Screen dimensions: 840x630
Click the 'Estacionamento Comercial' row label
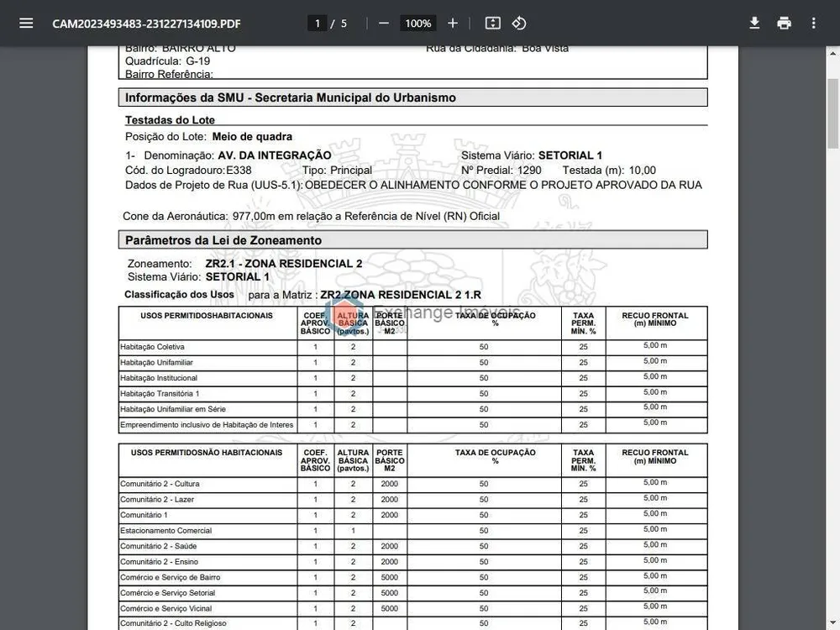tap(166, 531)
